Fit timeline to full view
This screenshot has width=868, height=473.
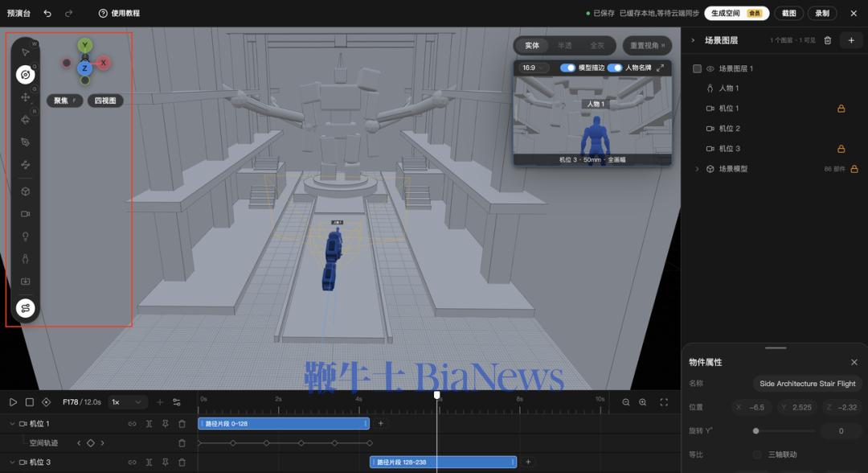click(x=664, y=402)
